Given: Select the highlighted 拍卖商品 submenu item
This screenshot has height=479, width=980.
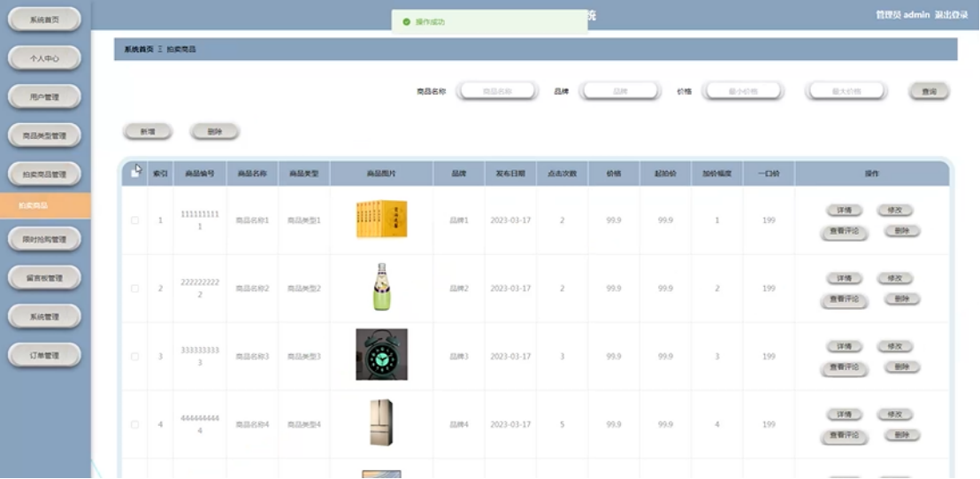Looking at the screenshot, I should (45, 205).
